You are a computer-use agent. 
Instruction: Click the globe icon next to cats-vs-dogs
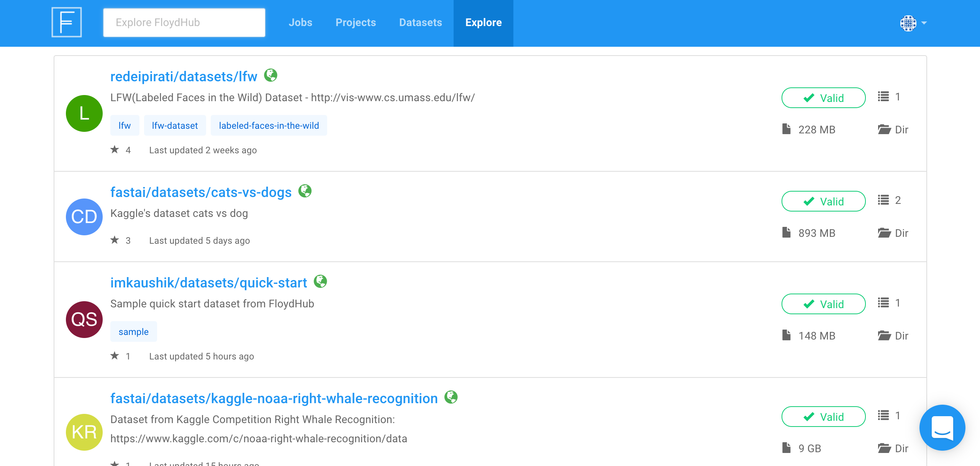coord(305,191)
